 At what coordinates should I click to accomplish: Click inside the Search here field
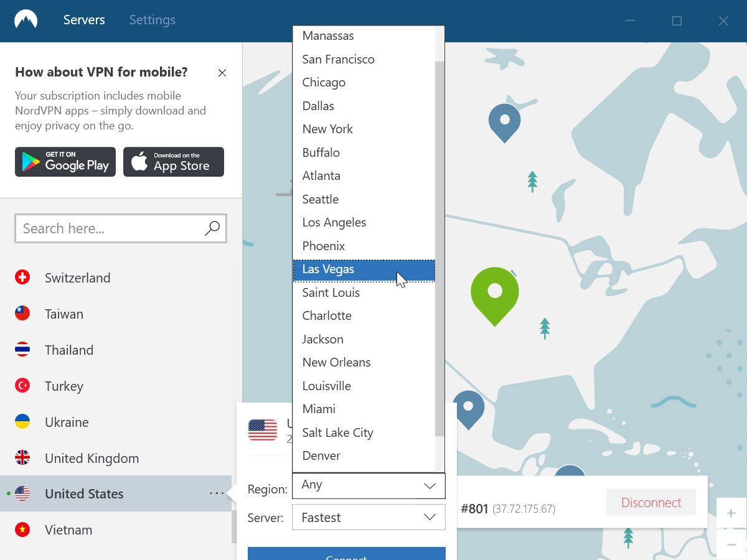point(93,229)
